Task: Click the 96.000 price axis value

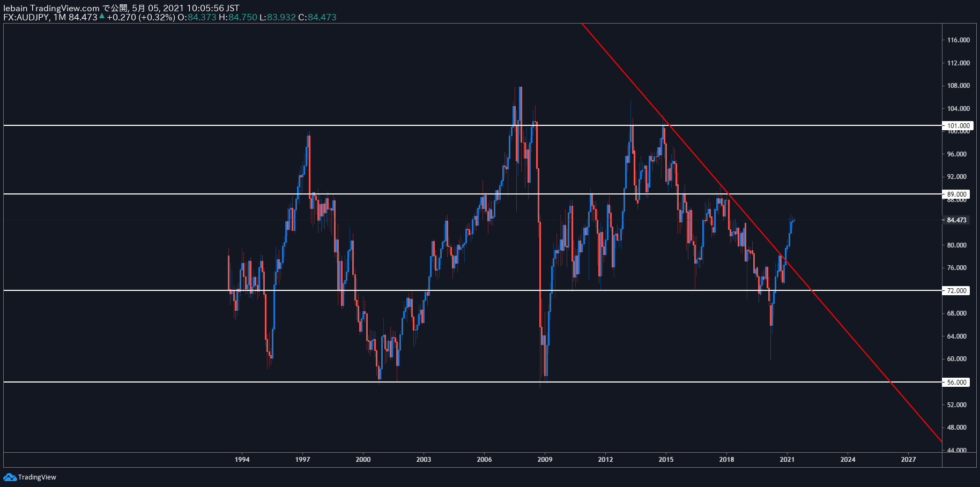Action: click(x=957, y=154)
